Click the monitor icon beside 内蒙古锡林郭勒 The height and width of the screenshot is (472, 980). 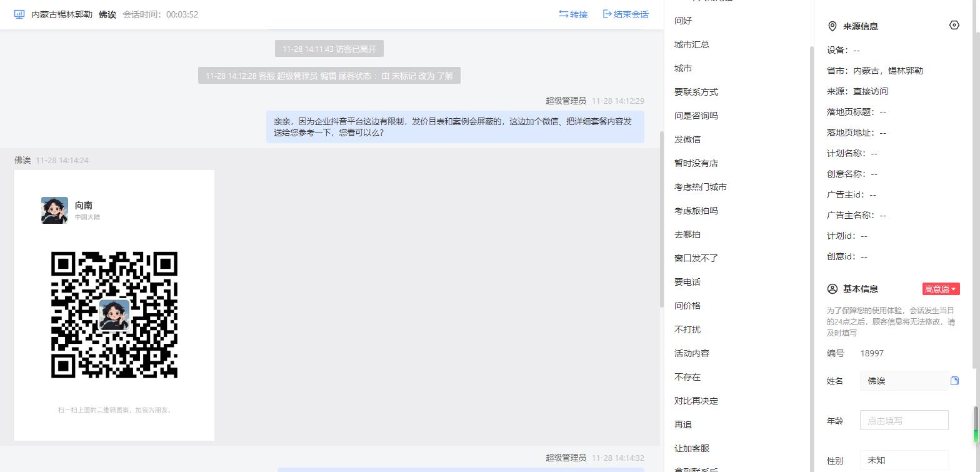tap(19, 14)
